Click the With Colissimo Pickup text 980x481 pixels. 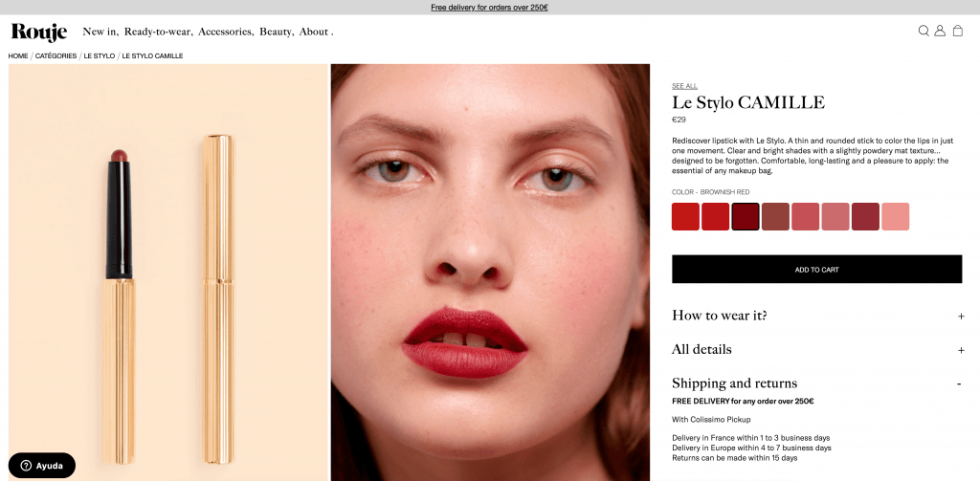(x=711, y=420)
